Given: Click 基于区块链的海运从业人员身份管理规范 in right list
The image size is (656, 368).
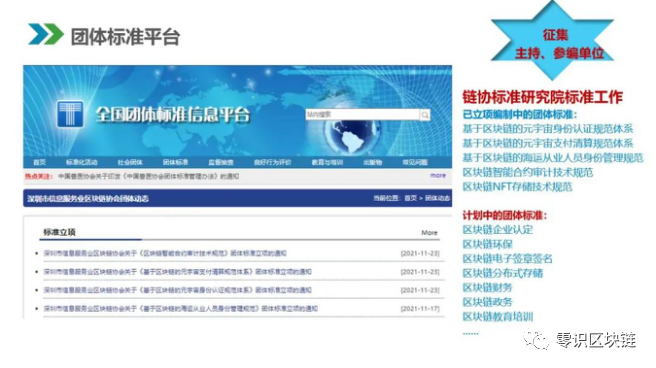Looking at the screenshot, I should pos(553,158).
